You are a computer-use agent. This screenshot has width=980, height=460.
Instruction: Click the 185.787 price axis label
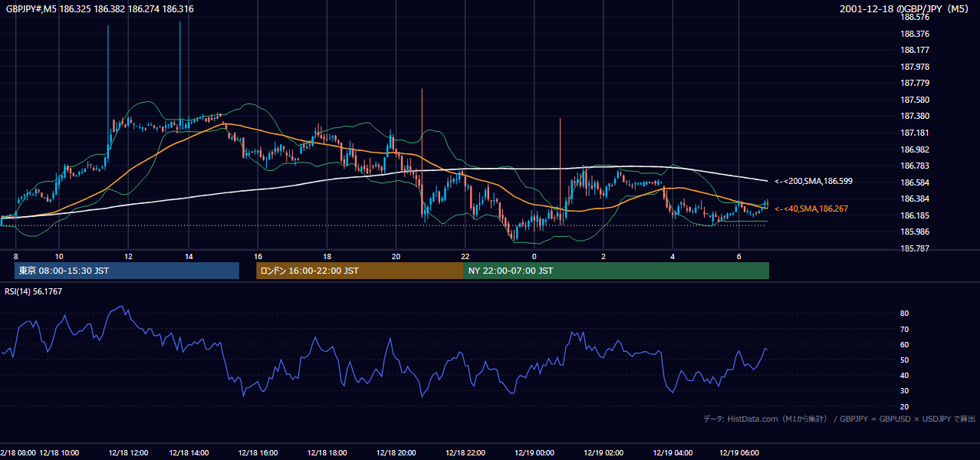click(x=914, y=248)
